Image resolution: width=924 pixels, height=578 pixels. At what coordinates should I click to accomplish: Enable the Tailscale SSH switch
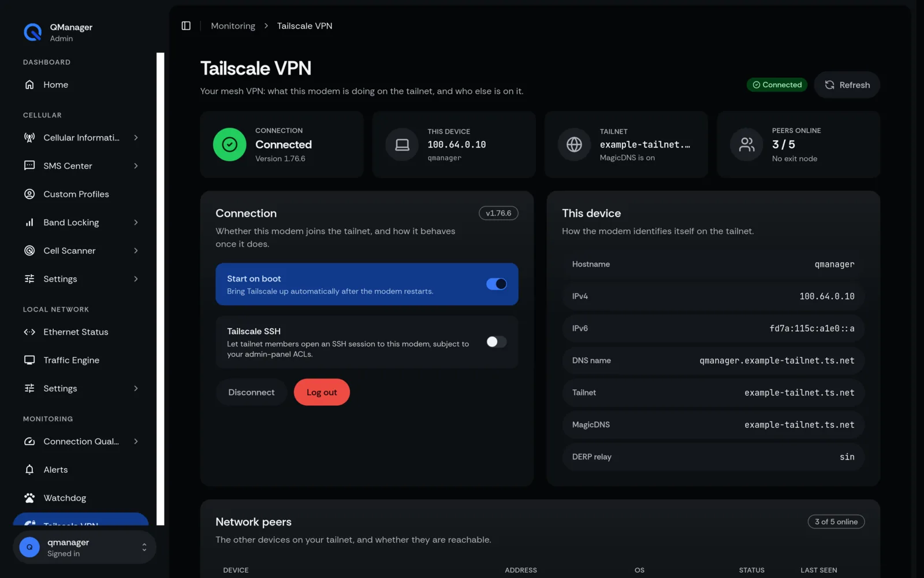pos(497,342)
